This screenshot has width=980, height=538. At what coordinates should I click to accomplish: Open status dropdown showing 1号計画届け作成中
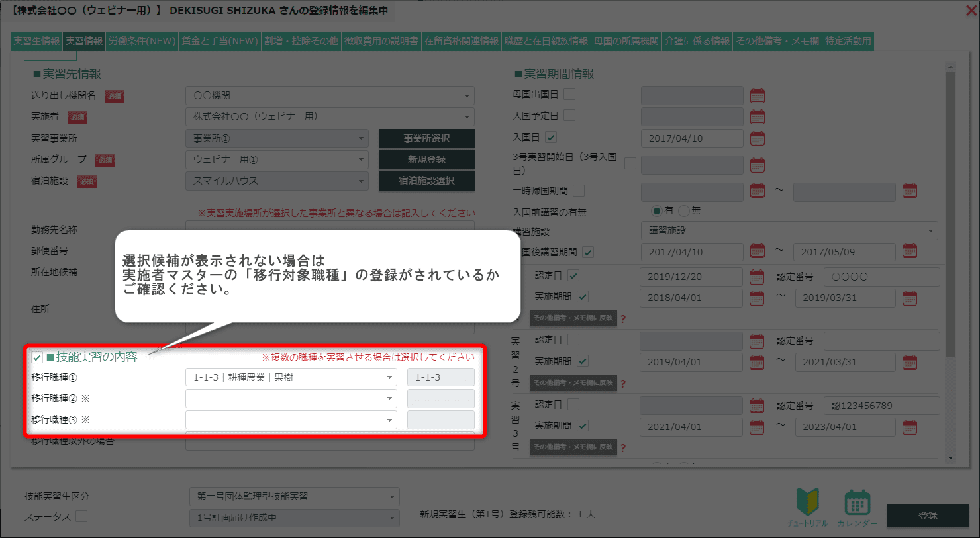(x=295, y=517)
